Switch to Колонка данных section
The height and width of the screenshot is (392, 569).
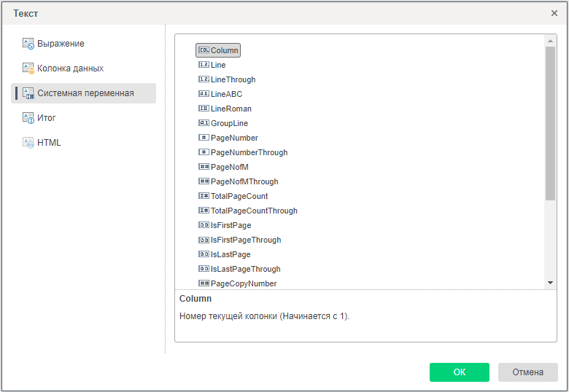pos(70,68)
